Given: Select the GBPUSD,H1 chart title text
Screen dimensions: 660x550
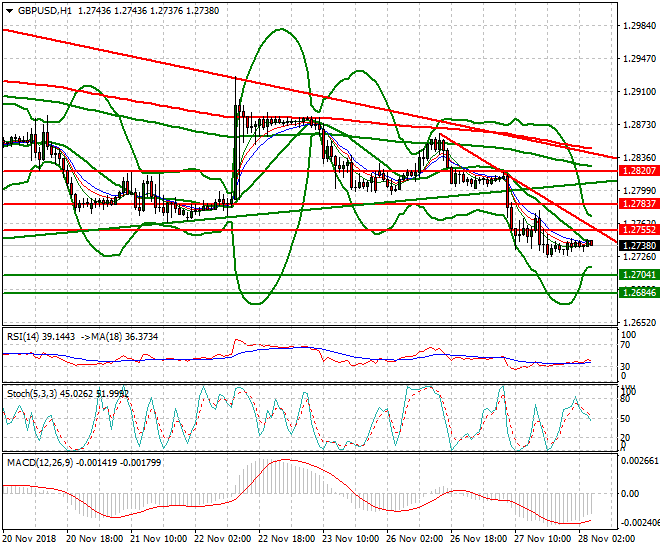Looking at the screenshot, I should click(x=45, y=11).
